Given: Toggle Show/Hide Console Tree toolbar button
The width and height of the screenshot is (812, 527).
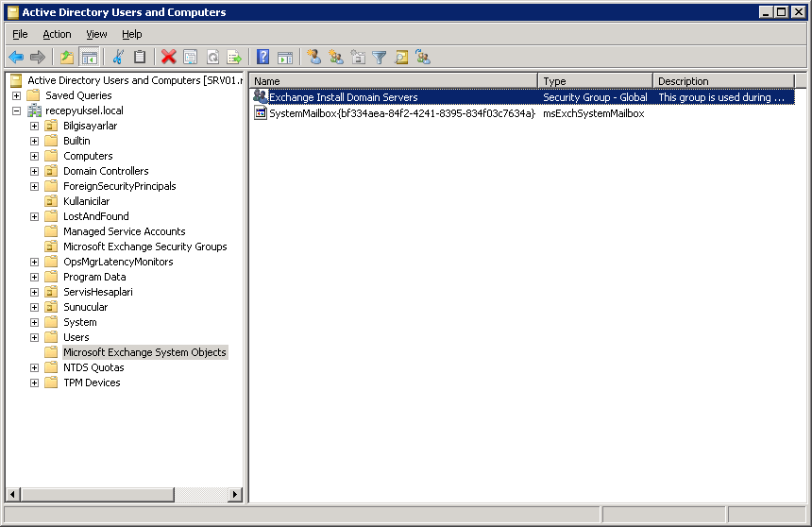Looking at the screenshot, I should click(89, 57).
